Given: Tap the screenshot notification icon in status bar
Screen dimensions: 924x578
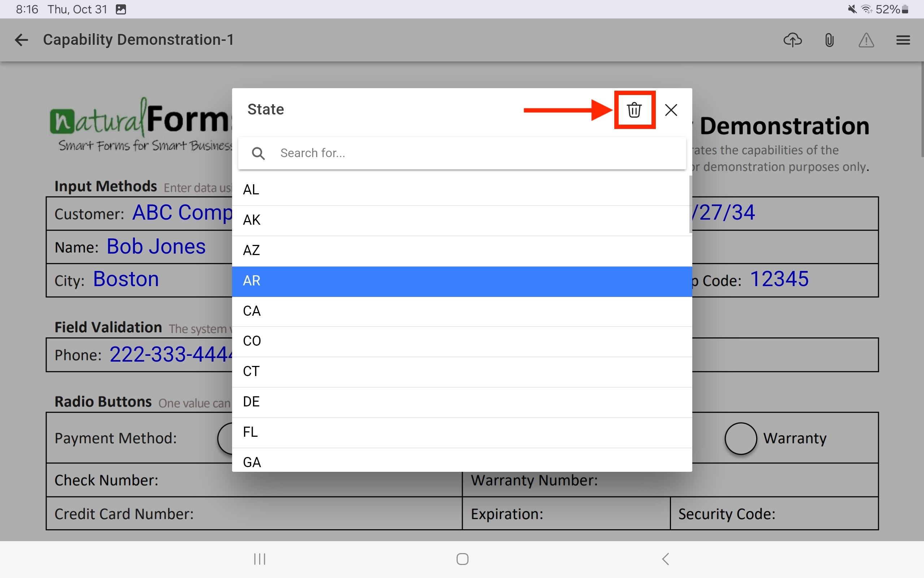Looking at the screenshot, I should (x=121, y=9).
